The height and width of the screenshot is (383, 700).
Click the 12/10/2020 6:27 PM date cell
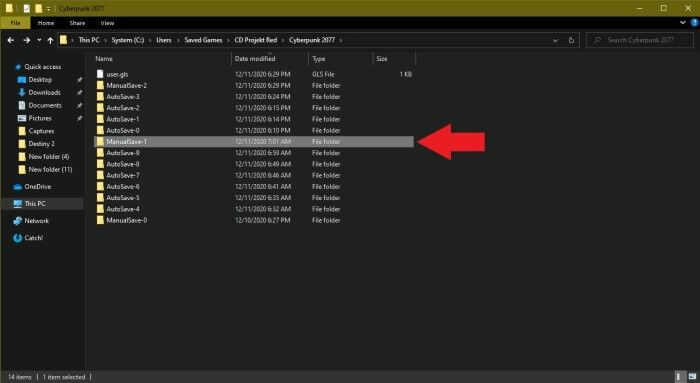coord(262,220)
